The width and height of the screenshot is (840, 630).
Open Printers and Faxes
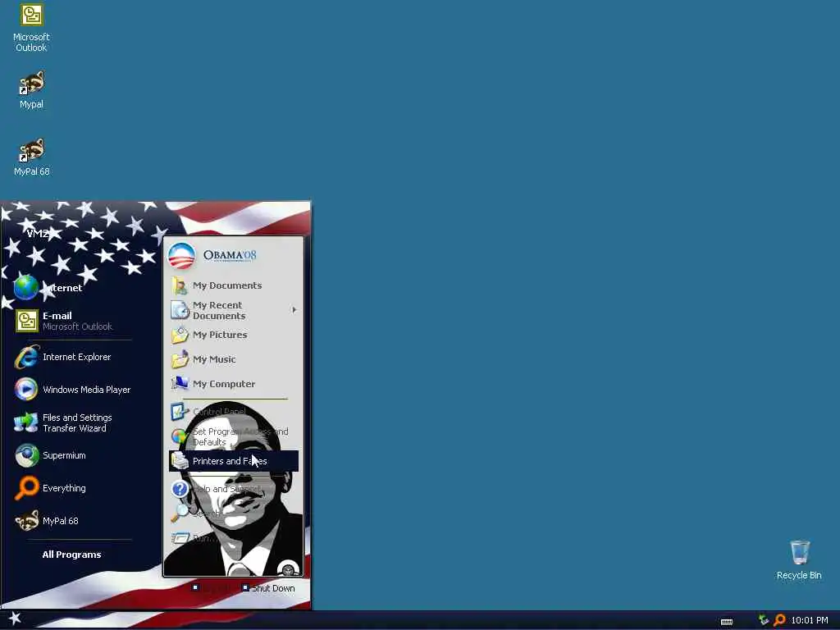tap(234, 461)
